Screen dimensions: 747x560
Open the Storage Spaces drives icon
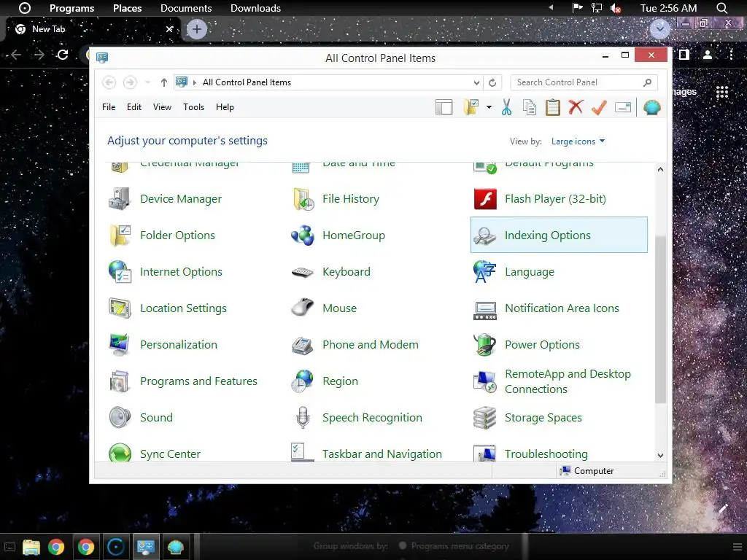tap(485, 418)
